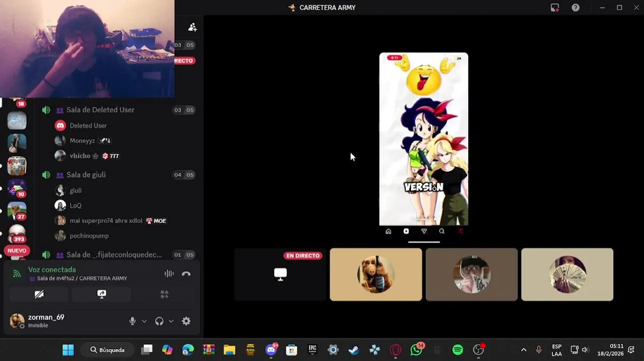Screen dimensions: 644x361
Task: Open Epic Games Launcher taskbar icon
Action: pyautogui.click(x=312, y=350)
